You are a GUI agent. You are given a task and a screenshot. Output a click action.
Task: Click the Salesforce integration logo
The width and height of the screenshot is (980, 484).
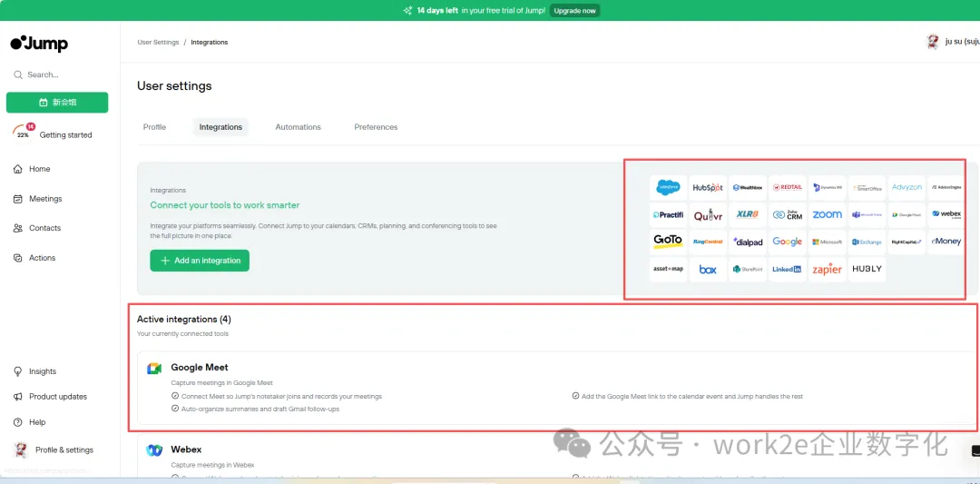[x=668, y=188]
